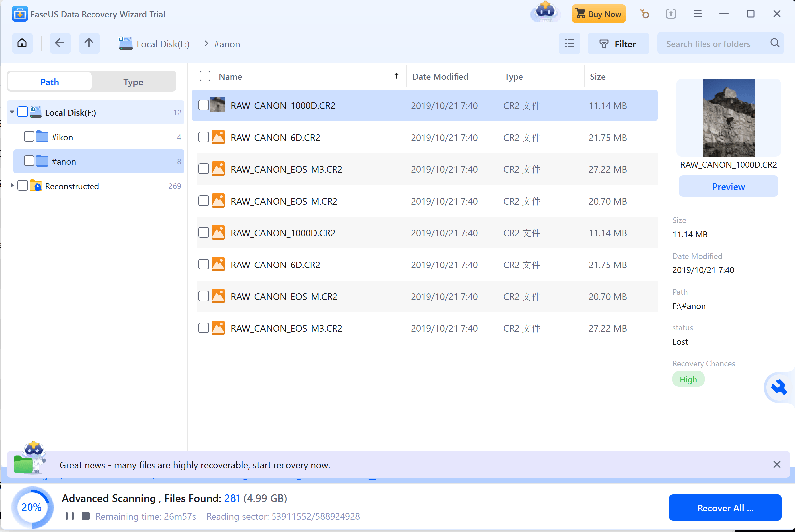This screenshot has width=795, height=532.
Task: Check the first RAW_CANON_6D.CR2 file
Action: [203, 138]
